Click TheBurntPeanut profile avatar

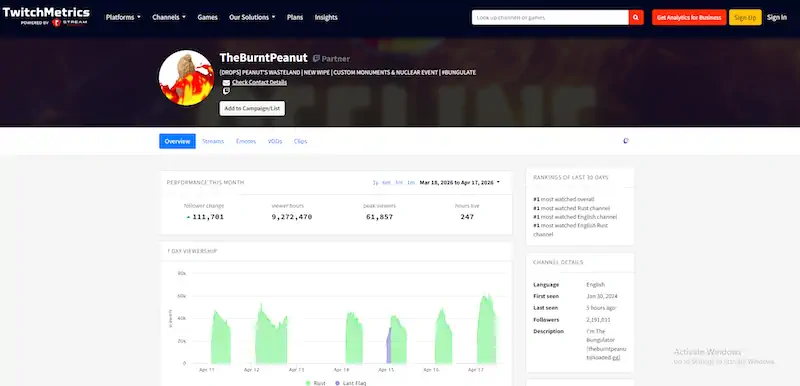click(x=186, y=78)
